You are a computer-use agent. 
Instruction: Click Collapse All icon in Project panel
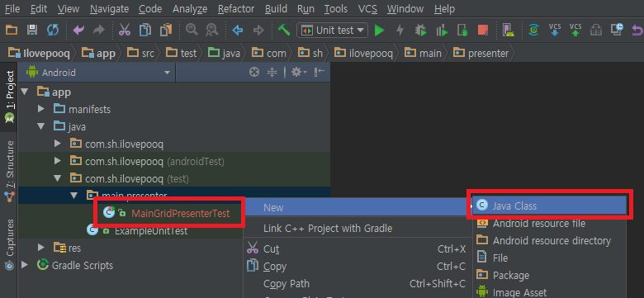point(272,73)
